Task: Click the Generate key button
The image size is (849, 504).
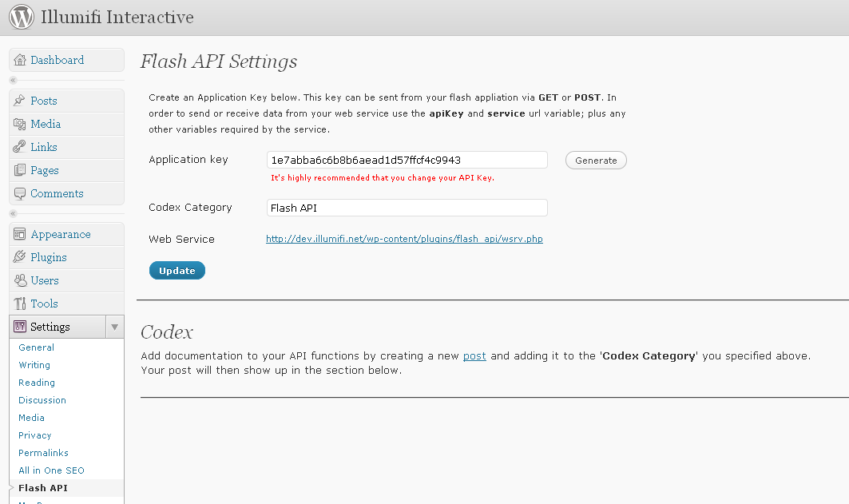Action: [x=596, y=161]
